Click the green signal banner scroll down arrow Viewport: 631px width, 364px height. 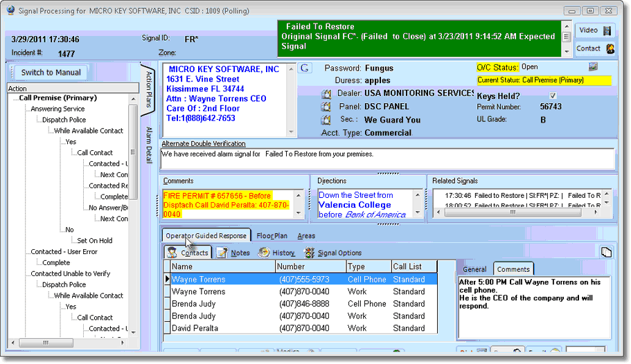567,51
